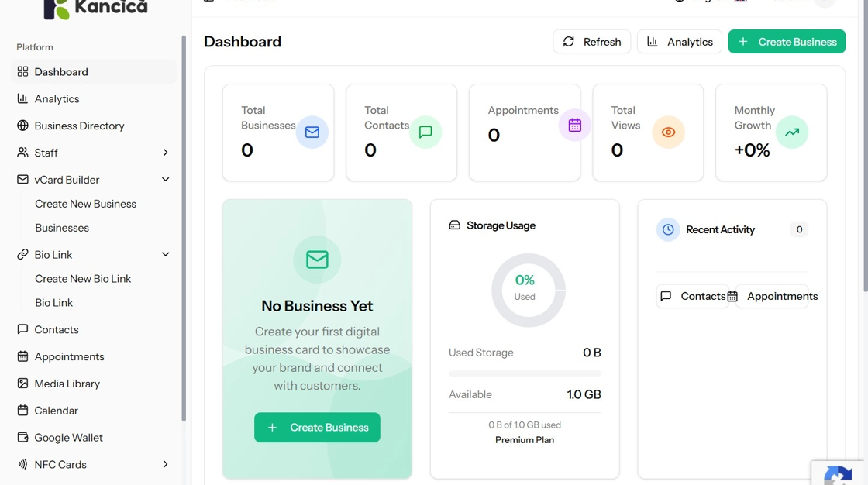Image resolution: width=868 pixels, height=485 pixels.
Task: Switch to Contacts tab in Recent Activity
Action: 693,296
